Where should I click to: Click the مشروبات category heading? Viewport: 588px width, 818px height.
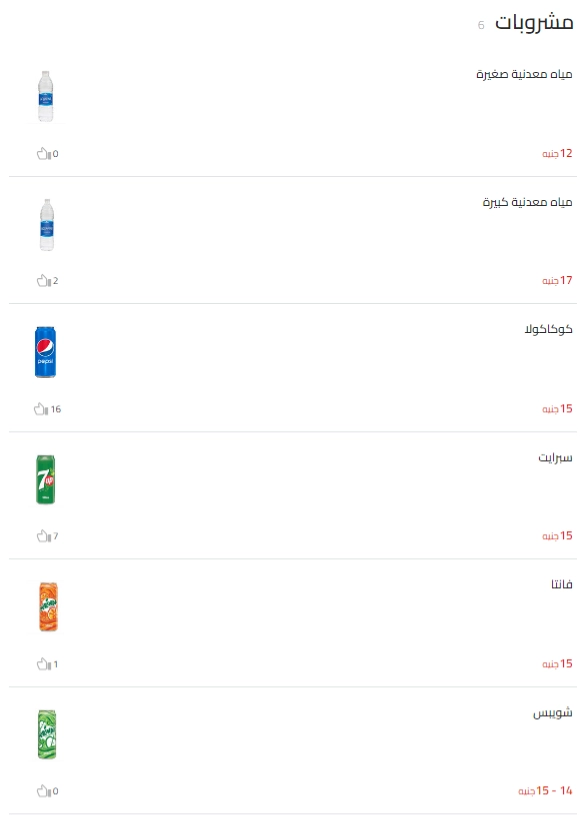point(534,22)
